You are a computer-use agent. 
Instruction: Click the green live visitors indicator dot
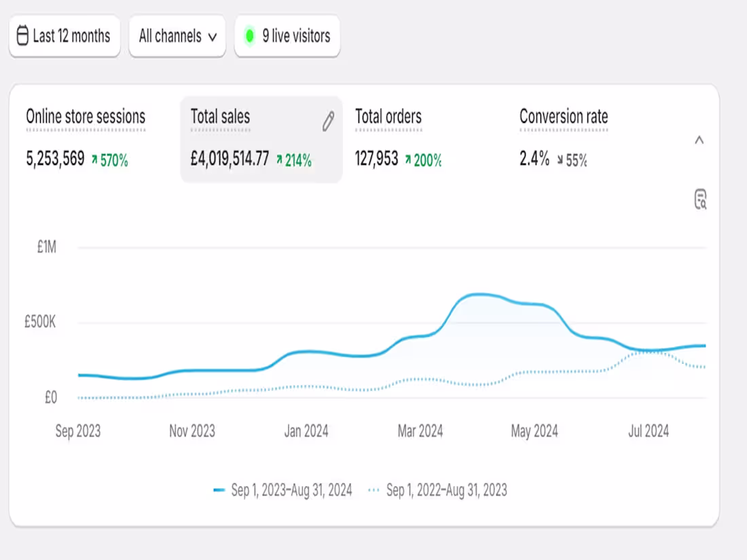pos(249,36)
